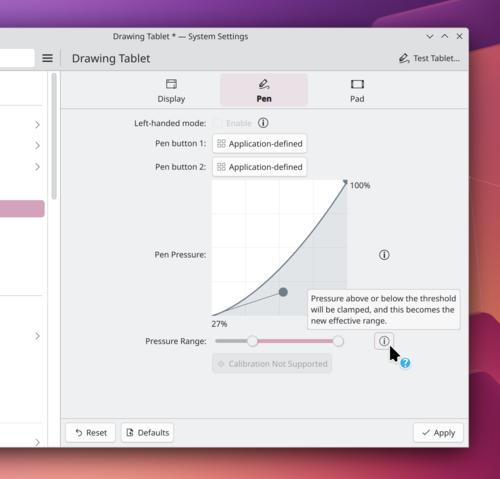Click the Reset button

pos(91,433)
